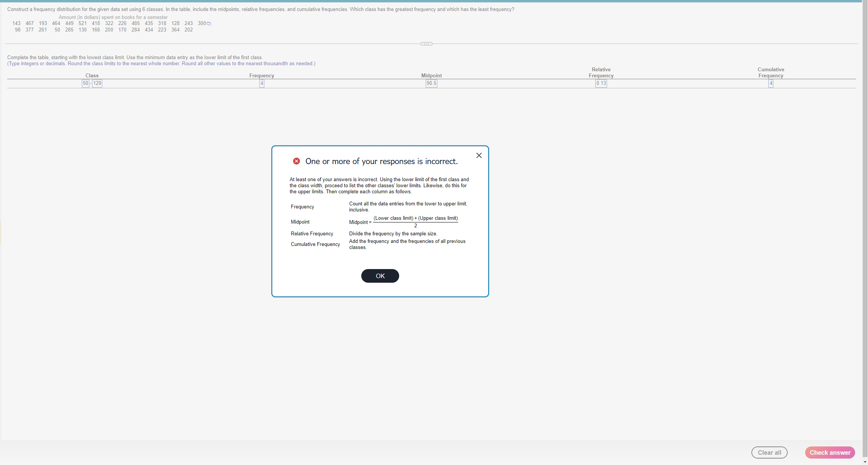This screenshot has height=465, width=868.
Task: Click the Class column header
Action: [92, 75]
